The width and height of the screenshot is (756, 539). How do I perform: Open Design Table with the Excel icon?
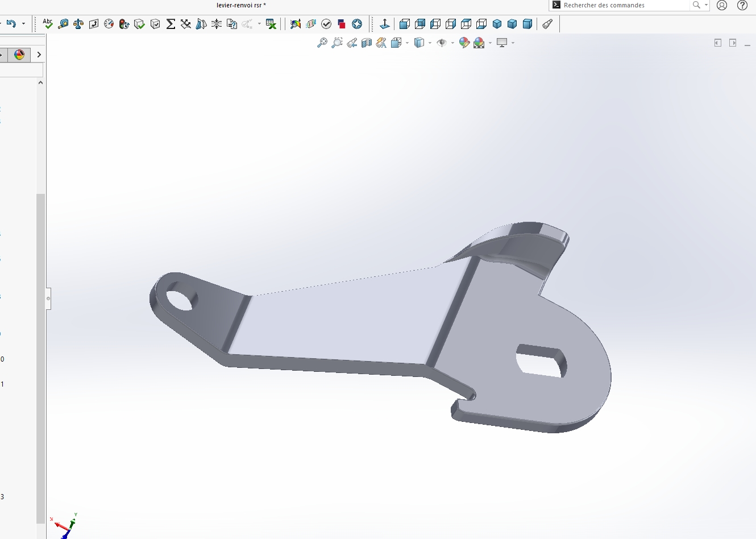[271, 24]
